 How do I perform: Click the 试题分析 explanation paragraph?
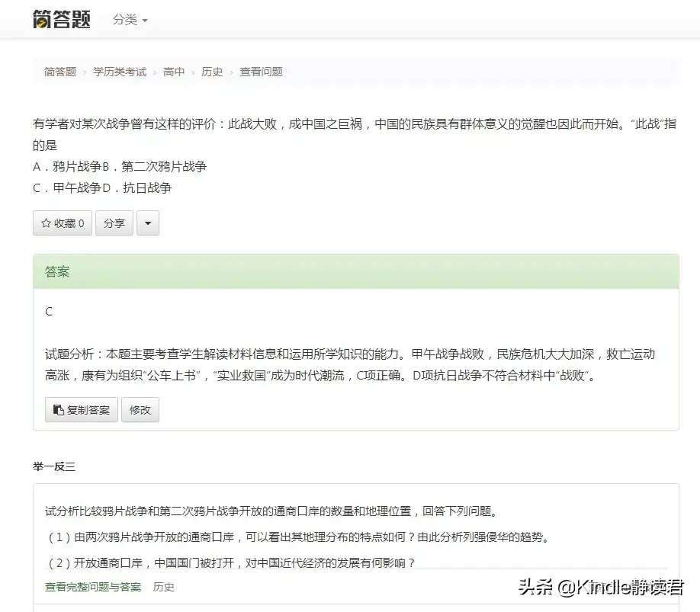350,365
